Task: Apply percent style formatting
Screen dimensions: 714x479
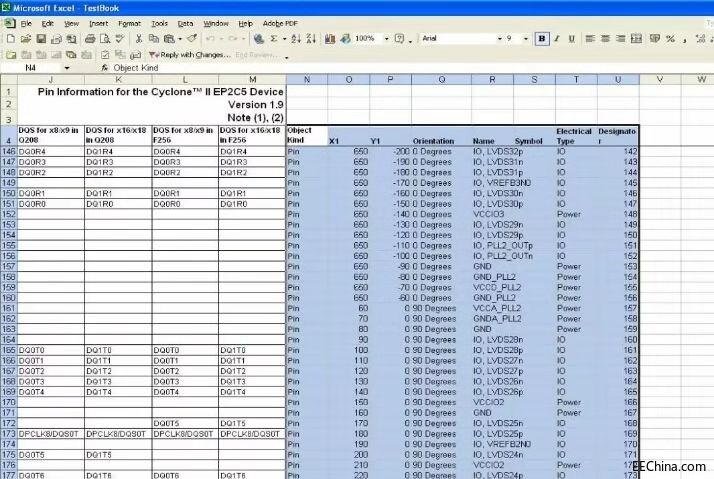Action: [670, 39]
